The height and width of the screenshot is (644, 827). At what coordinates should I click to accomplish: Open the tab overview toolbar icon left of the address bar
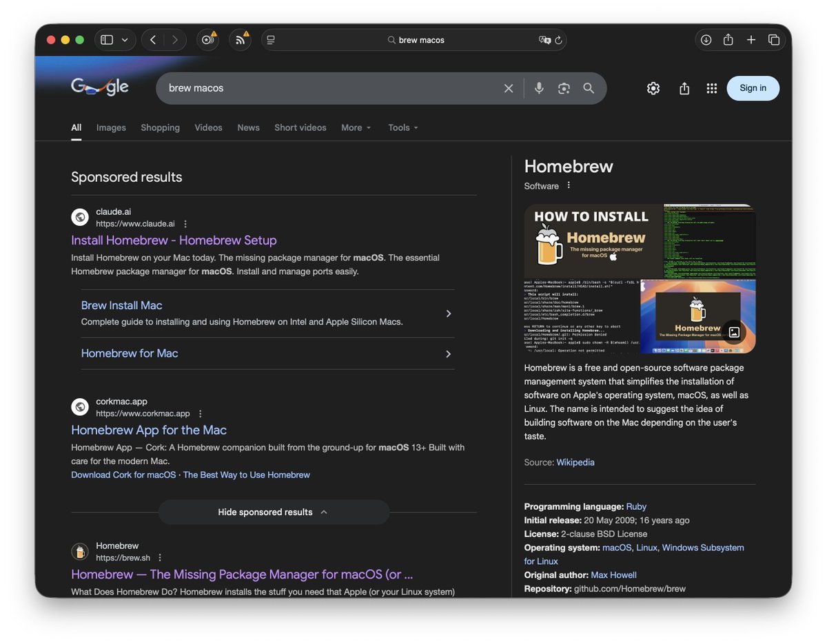pos(271,40)
